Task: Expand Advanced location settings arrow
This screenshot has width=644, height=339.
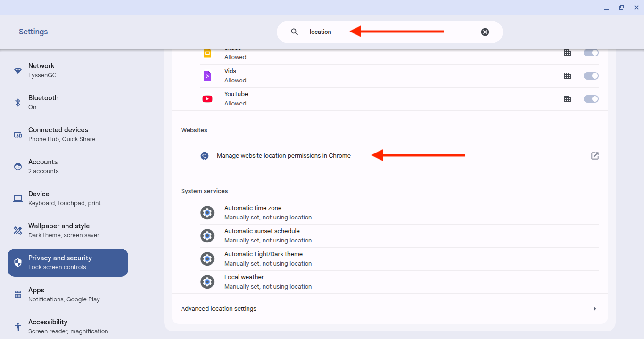Action: coord(594,309)
